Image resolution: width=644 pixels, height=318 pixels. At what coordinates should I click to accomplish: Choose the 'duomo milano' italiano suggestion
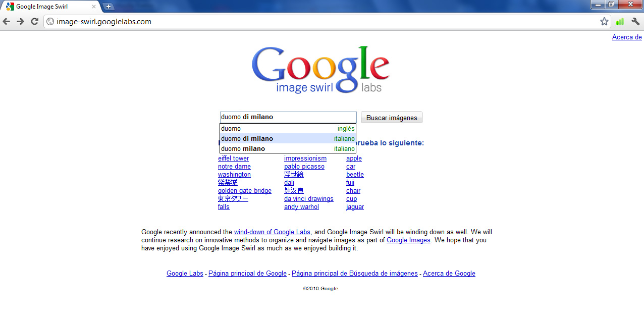tap(288, 148)
